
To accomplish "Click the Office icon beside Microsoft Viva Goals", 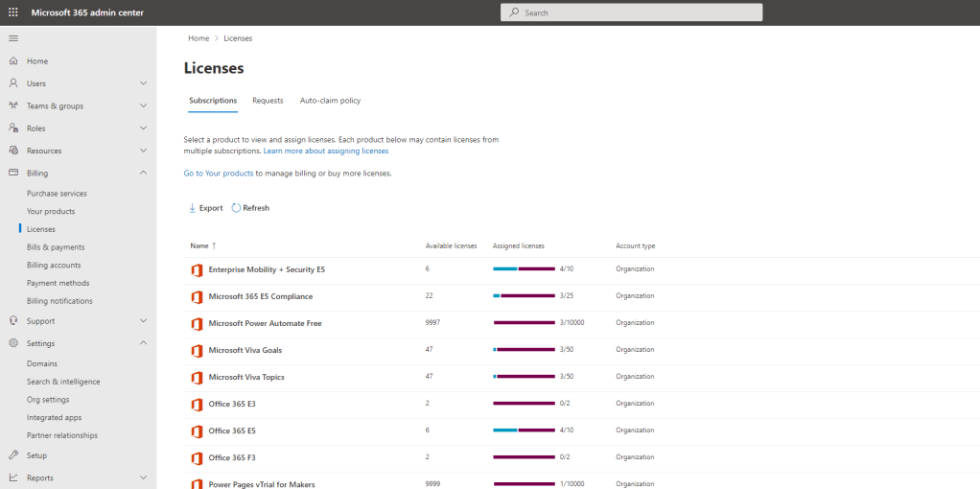I will [x=197, y=351].
